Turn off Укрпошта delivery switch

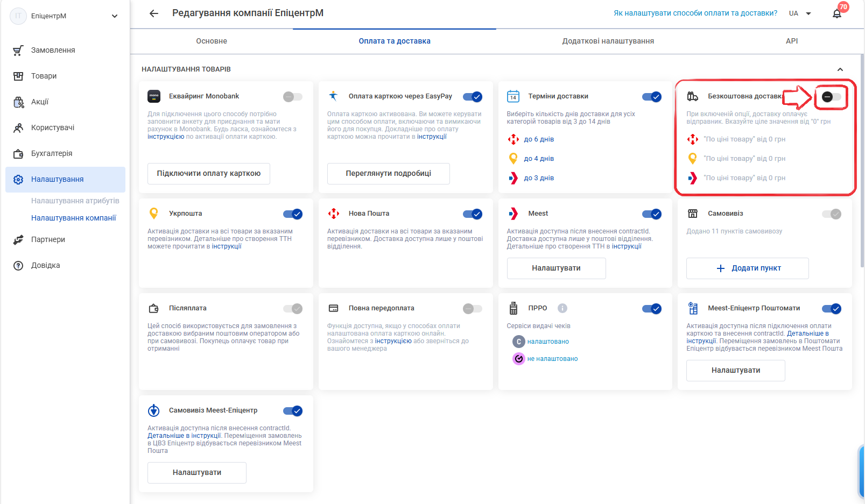point(293,214)
